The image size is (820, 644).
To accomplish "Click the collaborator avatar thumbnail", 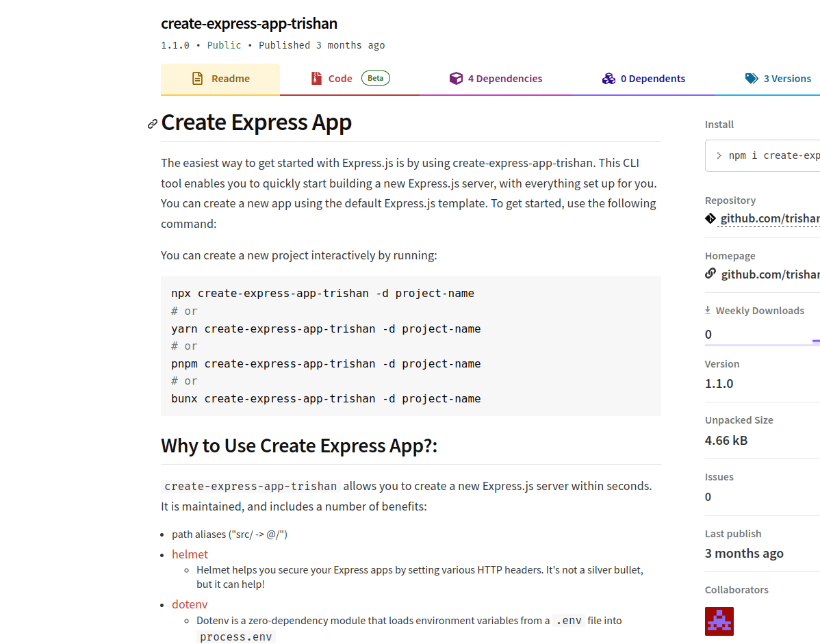I will [719, 621].
